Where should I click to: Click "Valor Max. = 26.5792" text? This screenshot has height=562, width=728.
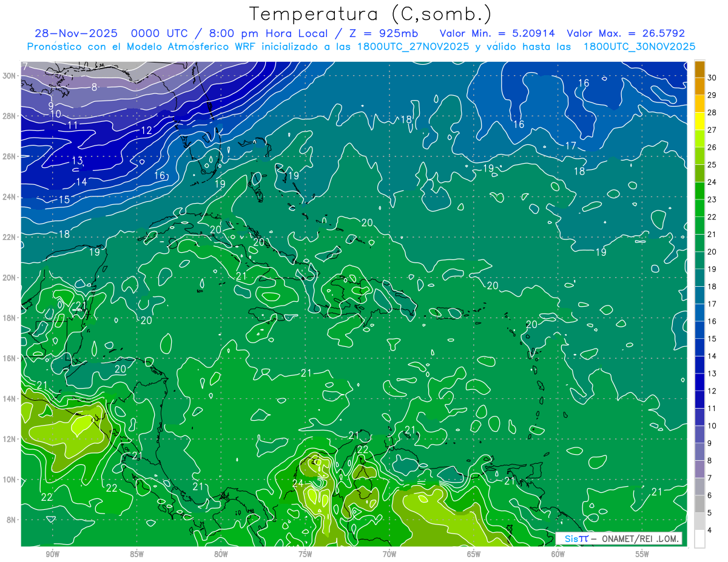(x=625, y=33)
